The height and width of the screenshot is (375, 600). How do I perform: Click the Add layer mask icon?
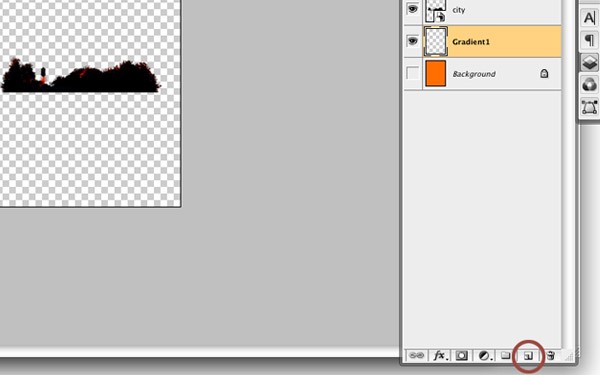pos(461,356)
